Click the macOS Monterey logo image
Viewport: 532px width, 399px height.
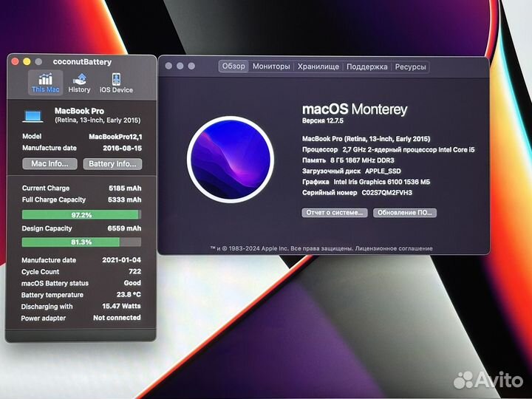[231, 160]
